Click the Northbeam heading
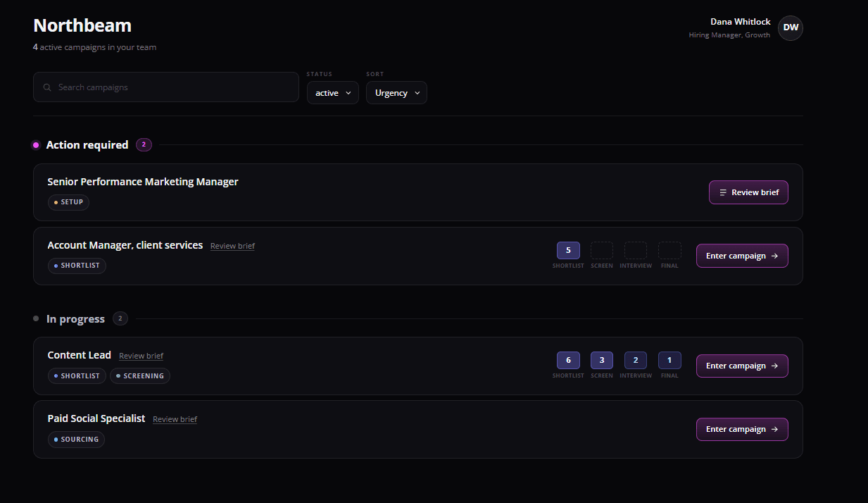Image resolution: width=868 pixels, height=503 pixels. point(82,25)
